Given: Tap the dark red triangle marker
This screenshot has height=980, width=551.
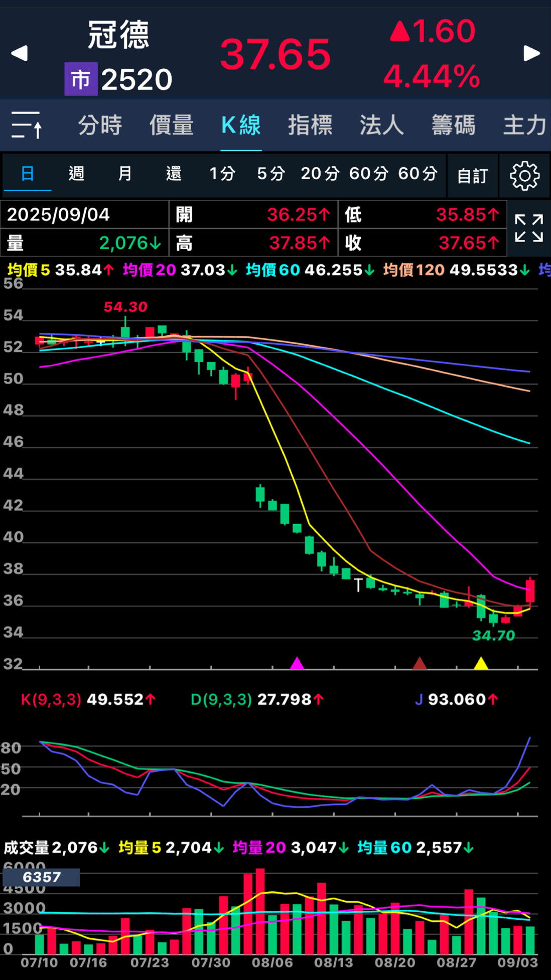Looking at the screenshot, I should point(420,663).
